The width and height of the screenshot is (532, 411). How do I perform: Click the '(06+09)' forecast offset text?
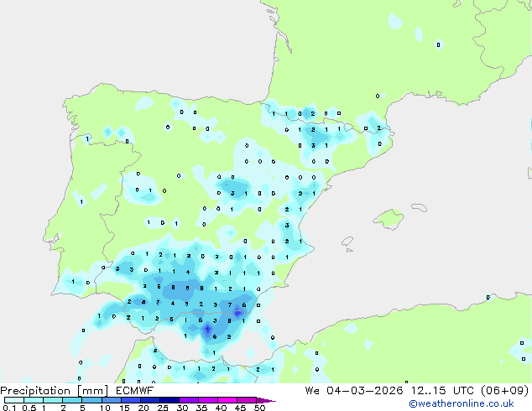coord(505,391)
